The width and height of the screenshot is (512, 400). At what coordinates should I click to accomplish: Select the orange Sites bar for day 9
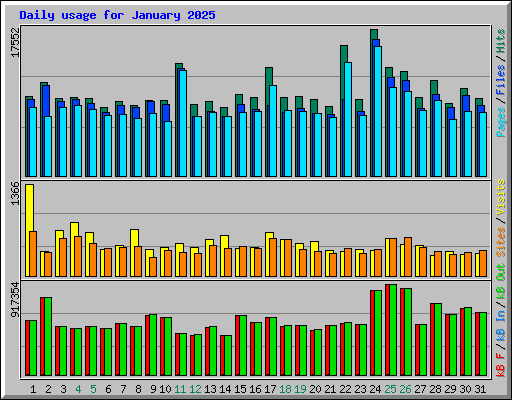[x=153, y=267]
